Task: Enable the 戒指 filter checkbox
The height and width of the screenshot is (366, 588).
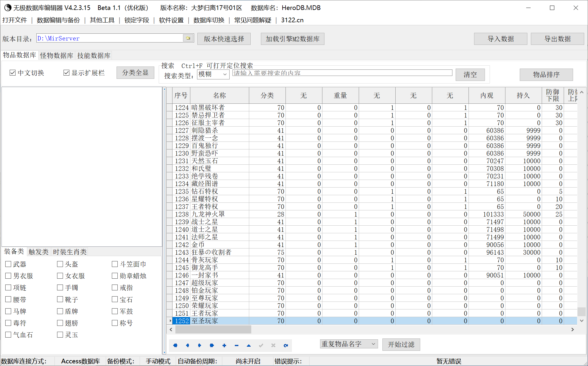Action: pyautogui.click(x=115, y=287)
